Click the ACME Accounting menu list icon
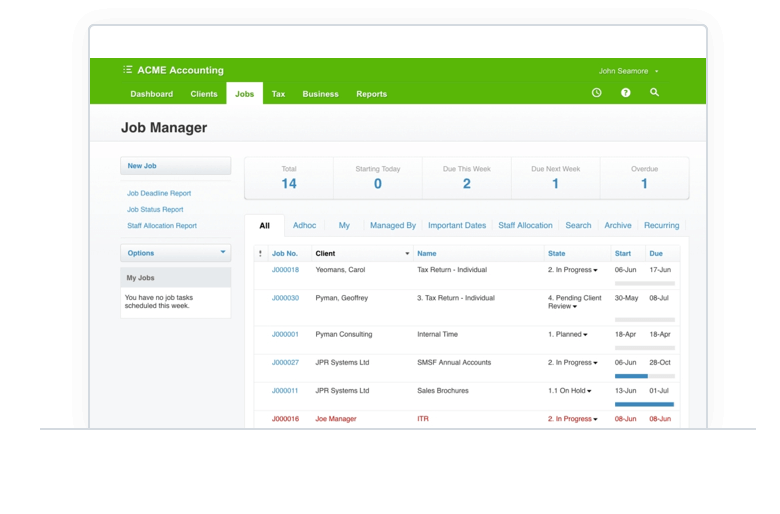The image size is (780, 514). (x=128, y=70)
